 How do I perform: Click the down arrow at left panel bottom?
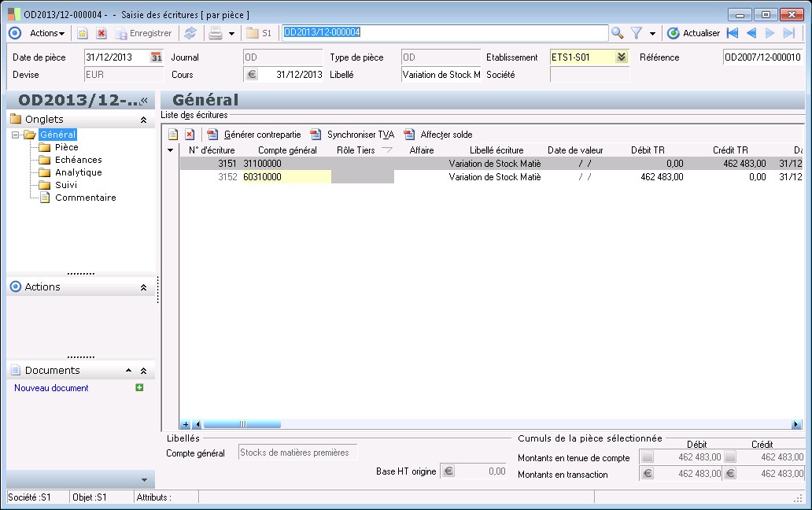point(144,480)
